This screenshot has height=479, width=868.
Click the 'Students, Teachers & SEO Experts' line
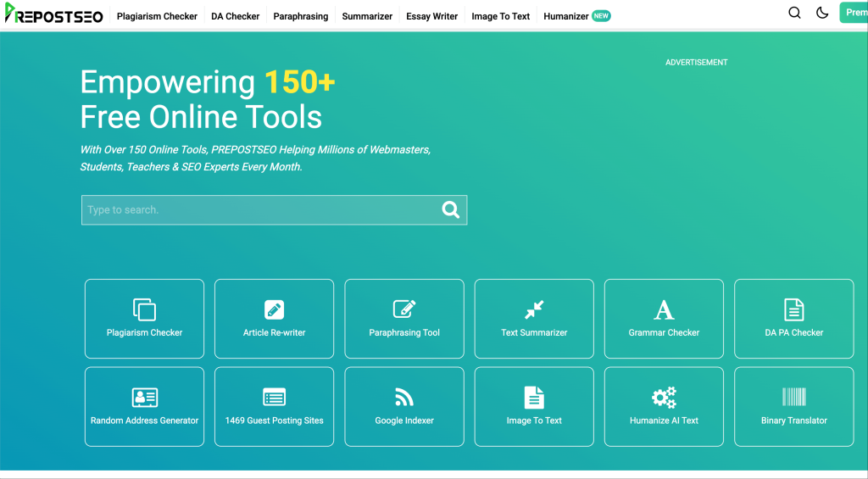(x=191, y=167)
